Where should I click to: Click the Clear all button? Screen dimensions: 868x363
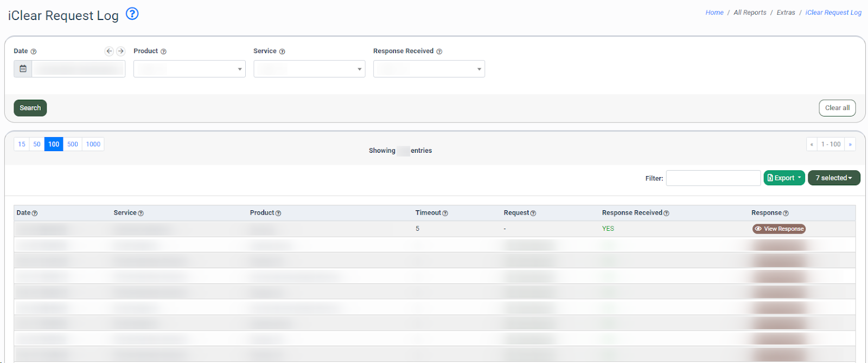pos(837,108)
